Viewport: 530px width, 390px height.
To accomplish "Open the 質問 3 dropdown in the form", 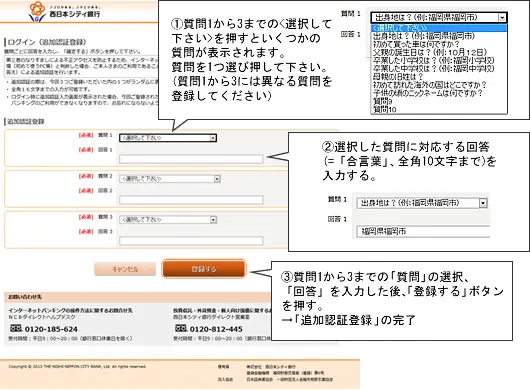I will [168, 220].
